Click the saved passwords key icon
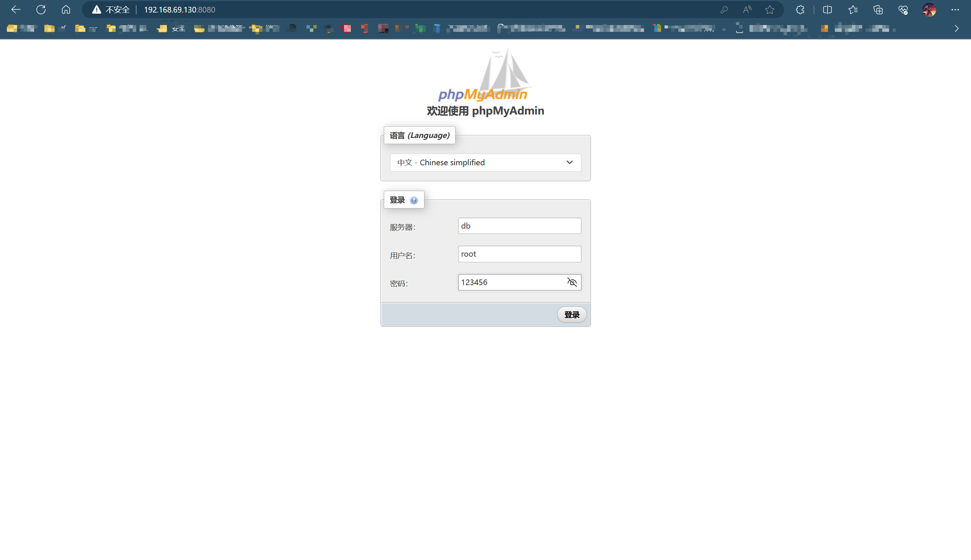The height and width of the screenshot is (560, 971). tap(724, 9)
